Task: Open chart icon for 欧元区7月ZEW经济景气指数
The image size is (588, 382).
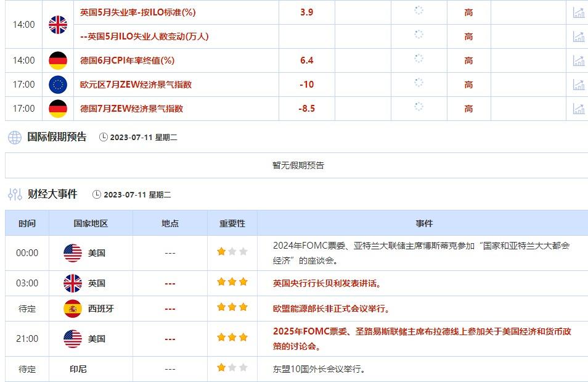Action: [578, 85]
